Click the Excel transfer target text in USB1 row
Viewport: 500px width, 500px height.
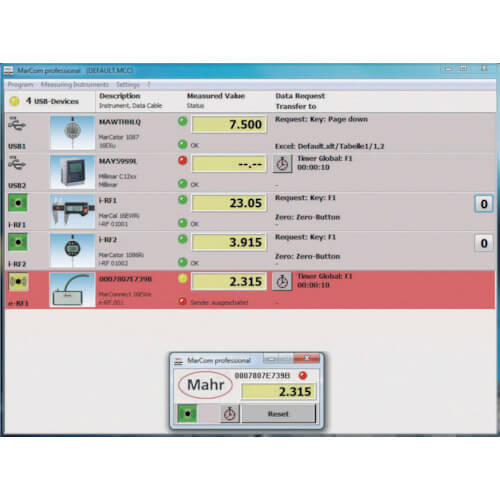pyautogui.click(x=330, y=146)
